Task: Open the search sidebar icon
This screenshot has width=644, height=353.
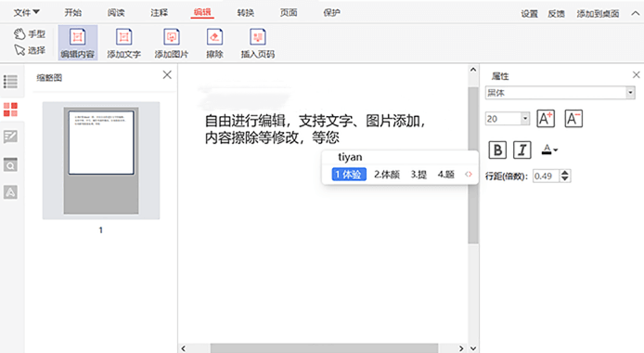Action: [x=10, y=164]
